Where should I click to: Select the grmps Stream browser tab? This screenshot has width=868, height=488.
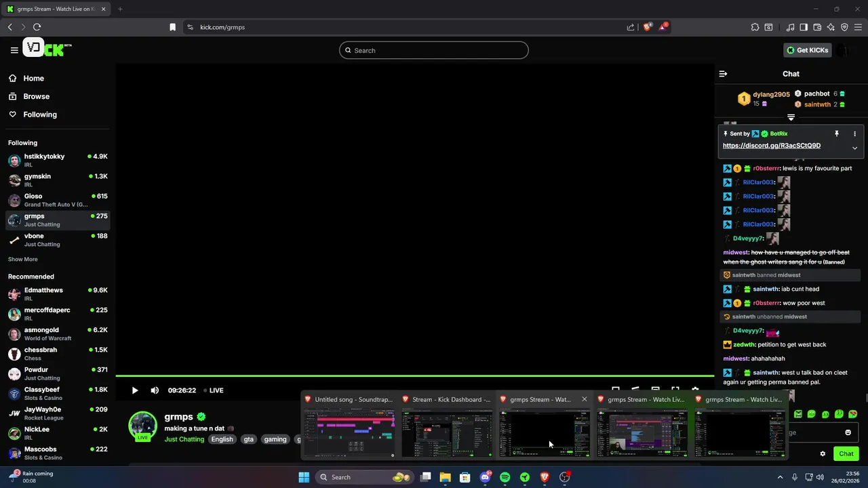(58, 9)
